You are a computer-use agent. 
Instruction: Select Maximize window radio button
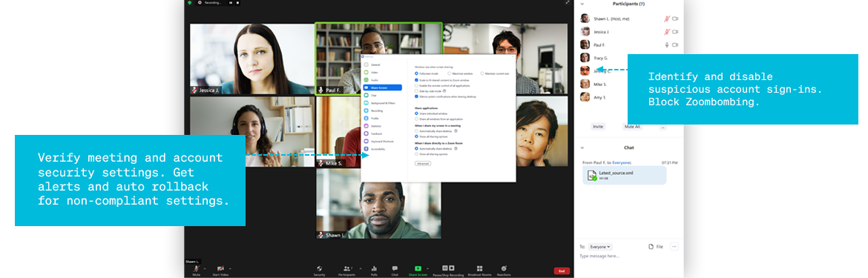tap(449, 73)
